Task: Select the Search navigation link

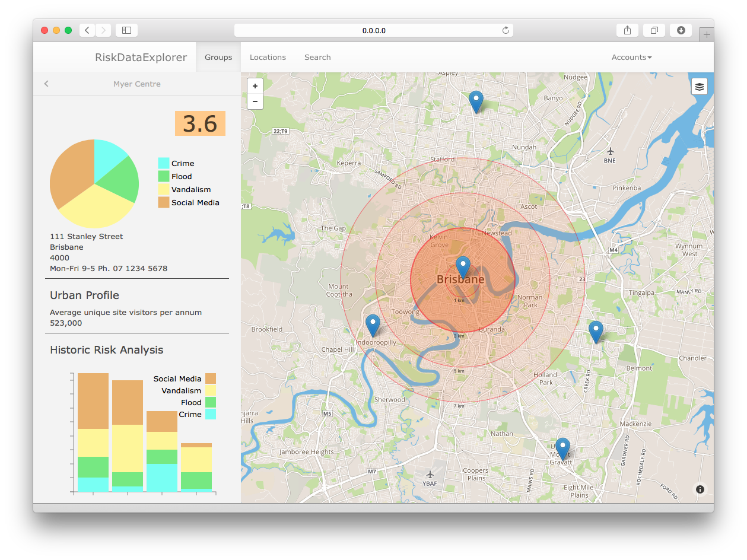Action: [x=317, y=57]
